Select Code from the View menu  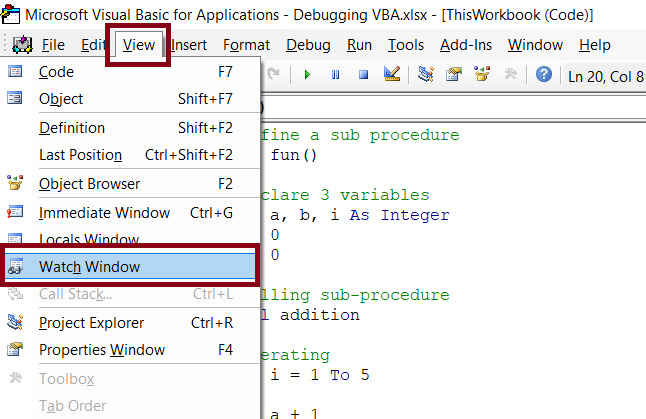[132, 72]
